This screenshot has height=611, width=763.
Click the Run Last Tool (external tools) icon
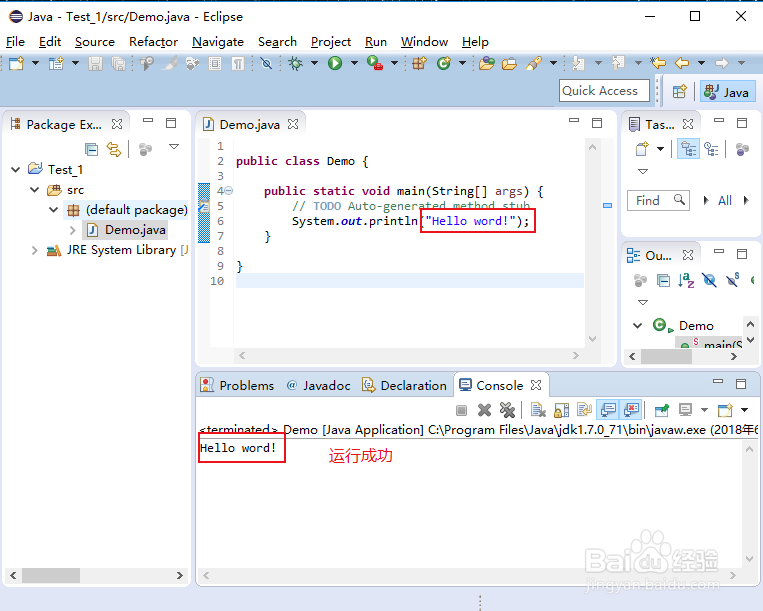(x=375, y=63)
